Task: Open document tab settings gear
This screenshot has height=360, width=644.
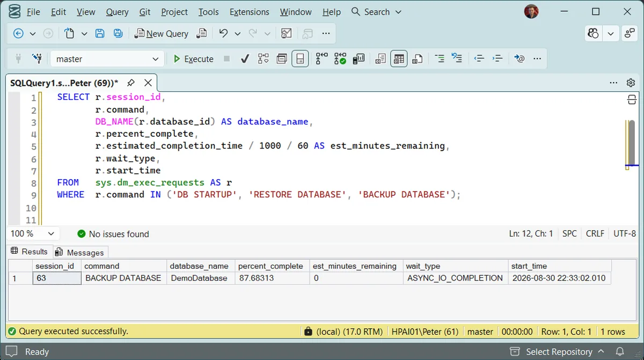Action: pos(631,83)
